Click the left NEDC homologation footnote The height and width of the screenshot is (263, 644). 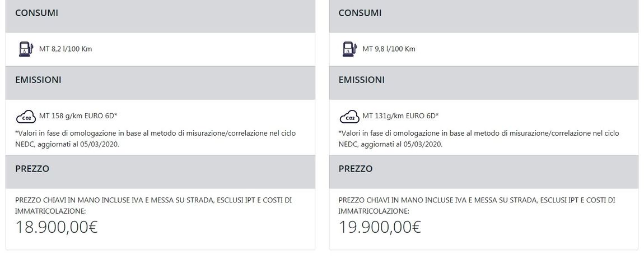tap(156, 139)
